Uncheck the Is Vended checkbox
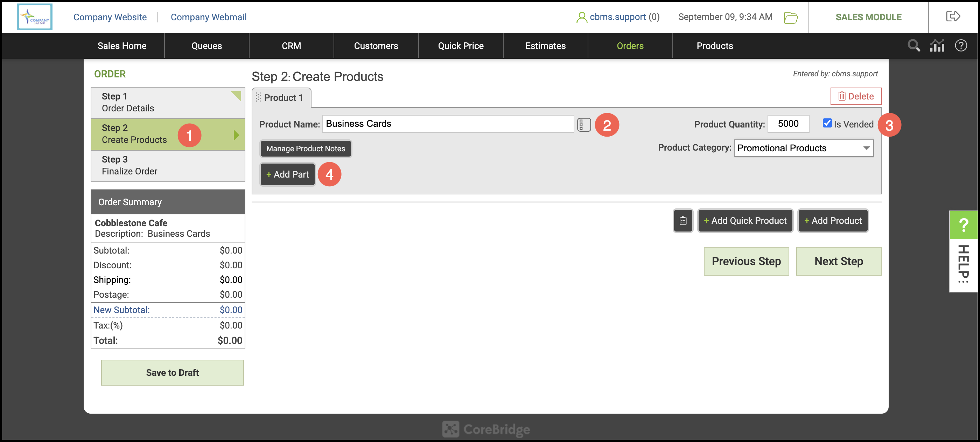The image size is (980, 442). click(827, 123)
